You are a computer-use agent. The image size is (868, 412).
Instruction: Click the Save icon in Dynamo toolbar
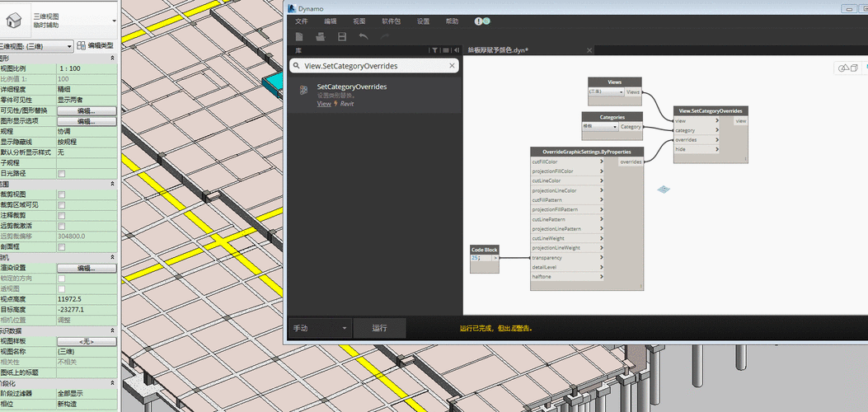point(342,37)
